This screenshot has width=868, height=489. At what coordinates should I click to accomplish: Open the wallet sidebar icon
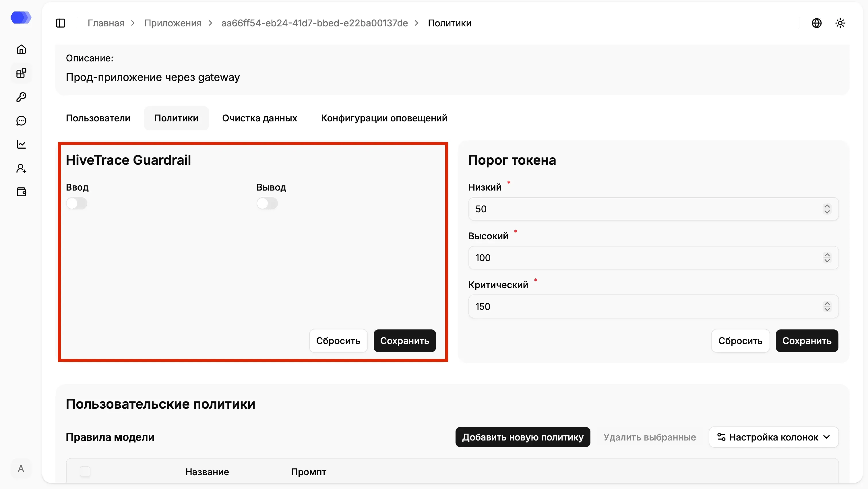click(x=21, y=192)
